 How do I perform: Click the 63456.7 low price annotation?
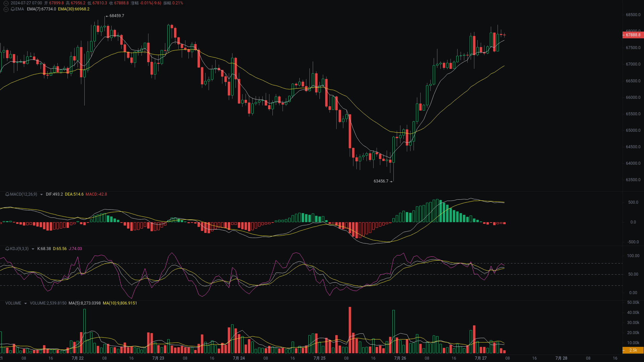click(x=381, y=181)
